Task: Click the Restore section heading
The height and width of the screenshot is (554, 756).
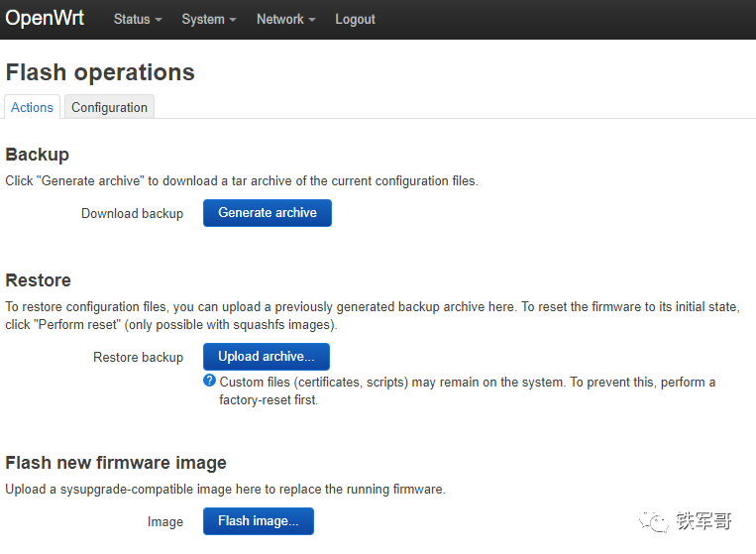Action: 39,280
